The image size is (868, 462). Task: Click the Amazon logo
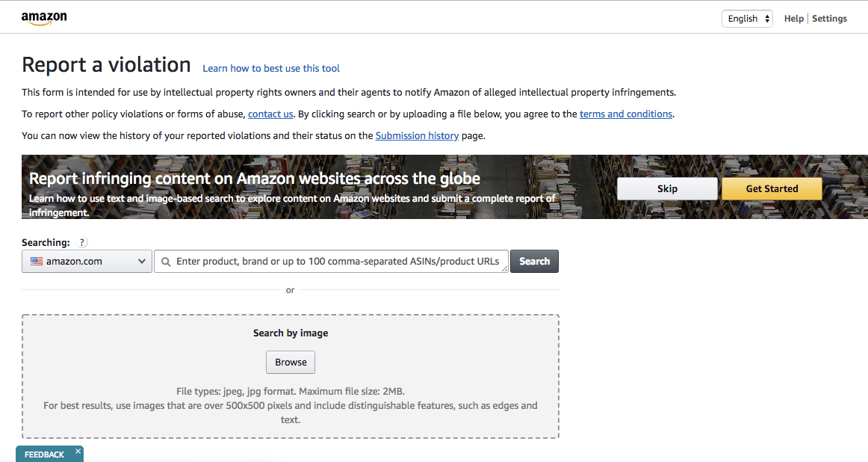click(44, 18)
